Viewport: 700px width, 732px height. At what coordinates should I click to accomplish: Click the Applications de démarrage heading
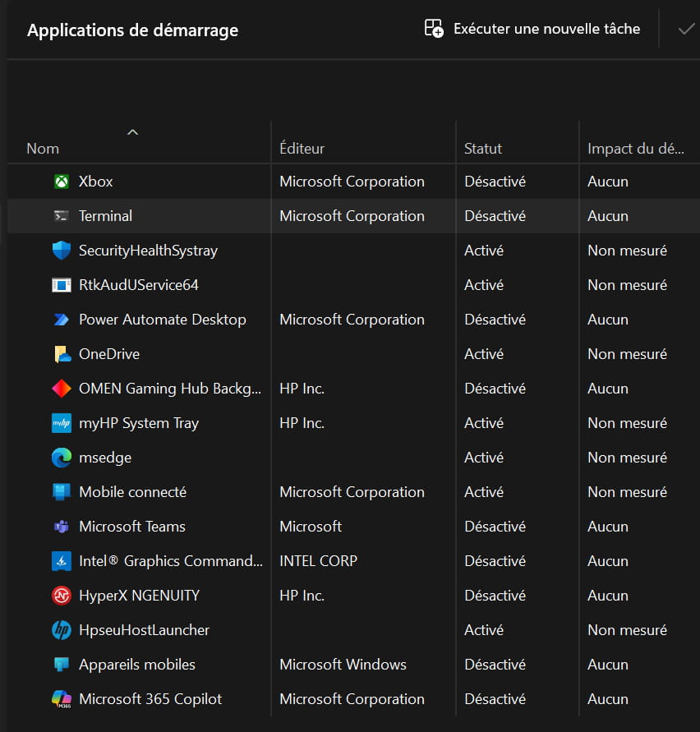(x=132, y=30)
